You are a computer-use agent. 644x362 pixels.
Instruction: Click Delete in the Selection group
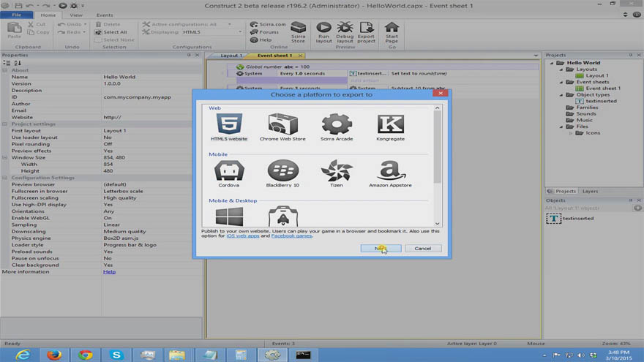108,24
